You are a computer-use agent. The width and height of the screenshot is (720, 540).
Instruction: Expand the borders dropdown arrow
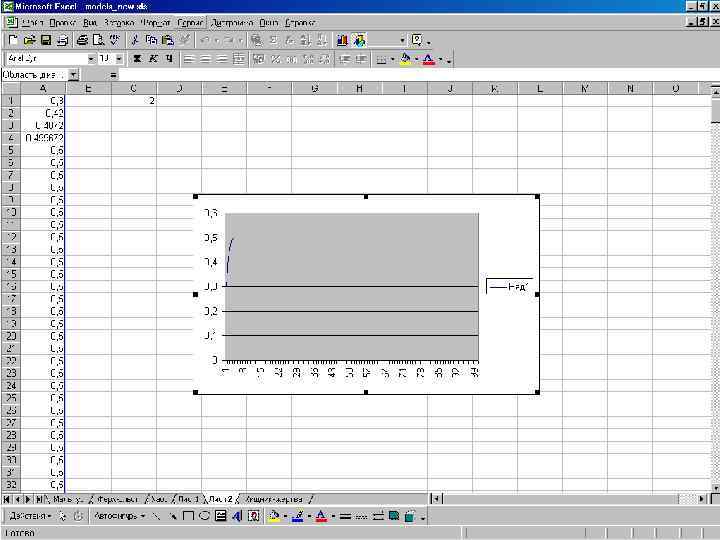tap(393, 59)
